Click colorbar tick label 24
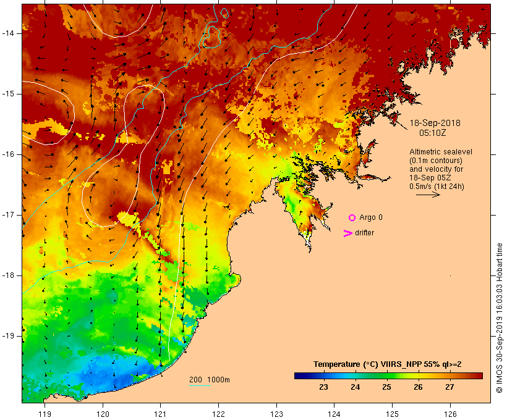 click(355, 387)
